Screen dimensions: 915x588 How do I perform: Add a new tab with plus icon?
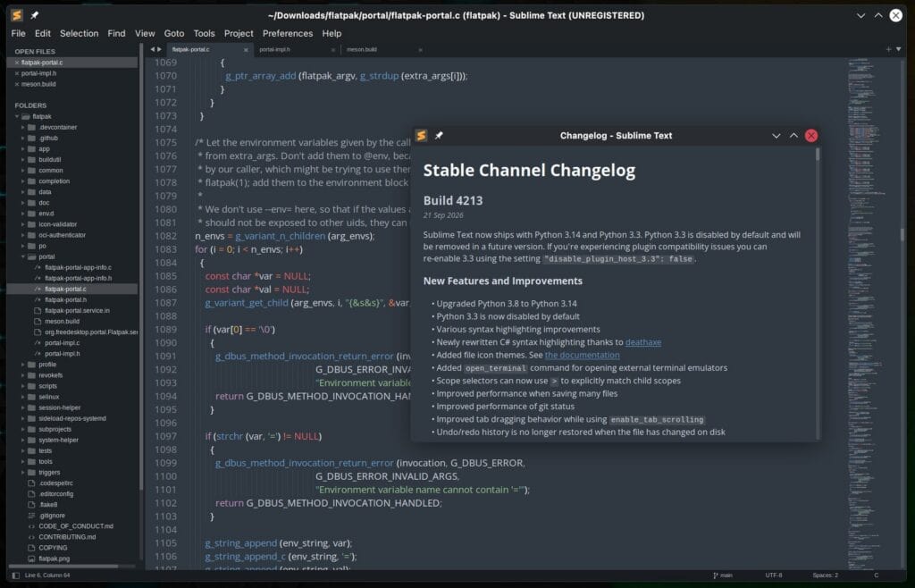[889, 49]
